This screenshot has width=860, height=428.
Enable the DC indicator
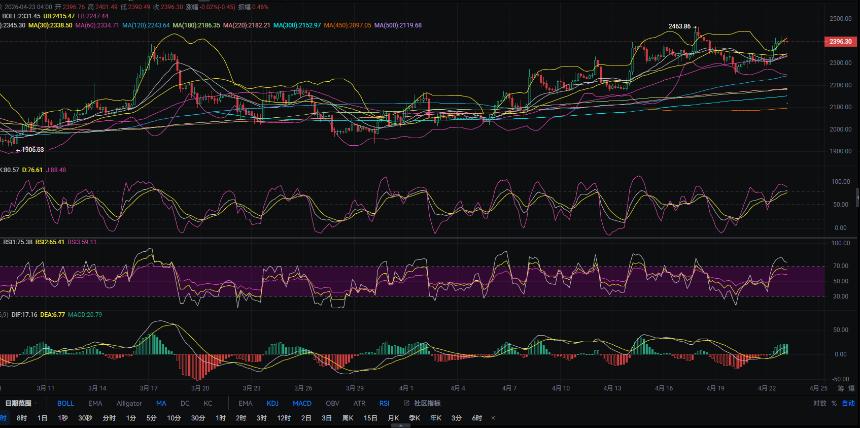(x=185, y=403)
